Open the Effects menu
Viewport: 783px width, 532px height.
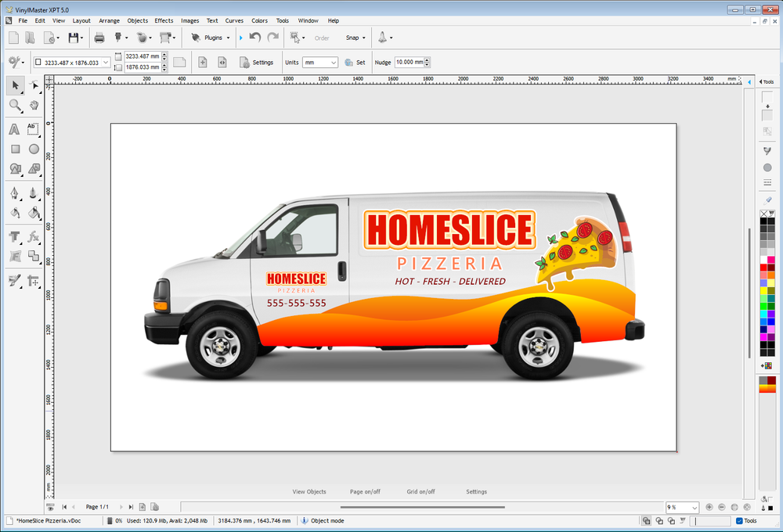[164, 20]
